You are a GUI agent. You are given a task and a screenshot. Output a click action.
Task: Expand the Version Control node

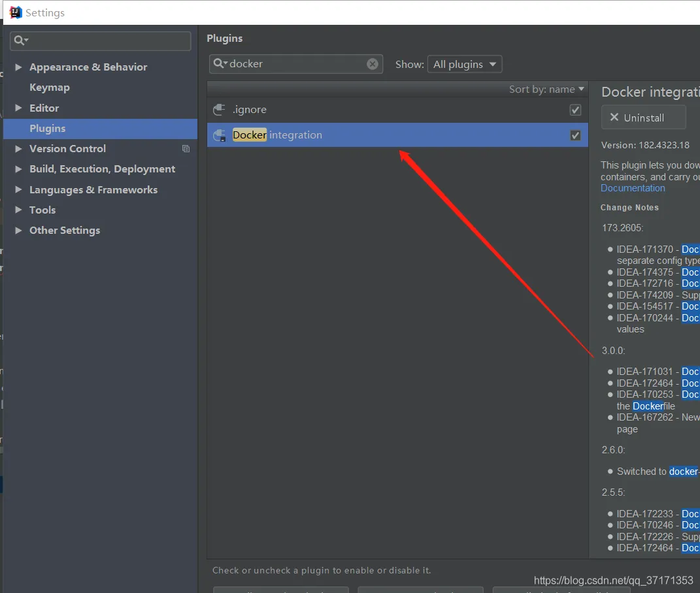[x=18, y=149]
